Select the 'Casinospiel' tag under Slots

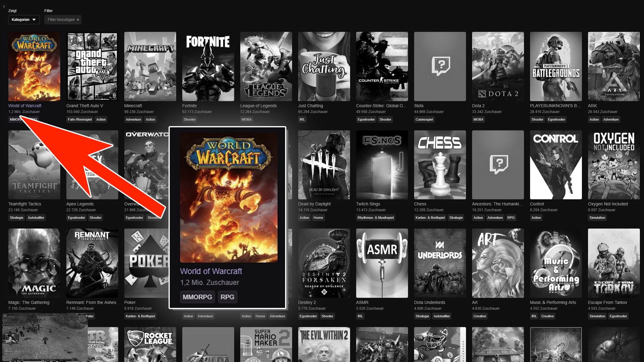(x=424, y=119)
